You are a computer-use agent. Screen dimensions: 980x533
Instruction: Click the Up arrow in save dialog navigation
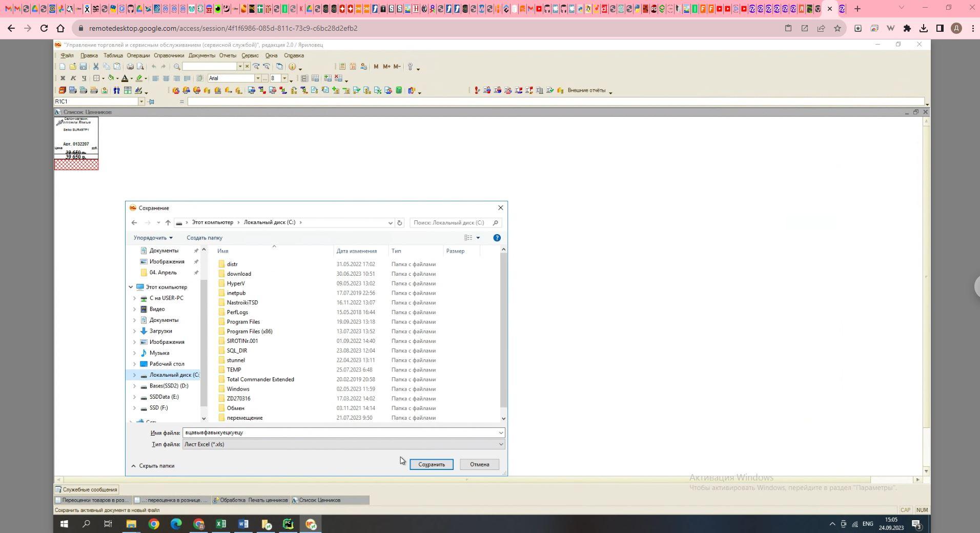coord(168,222)
